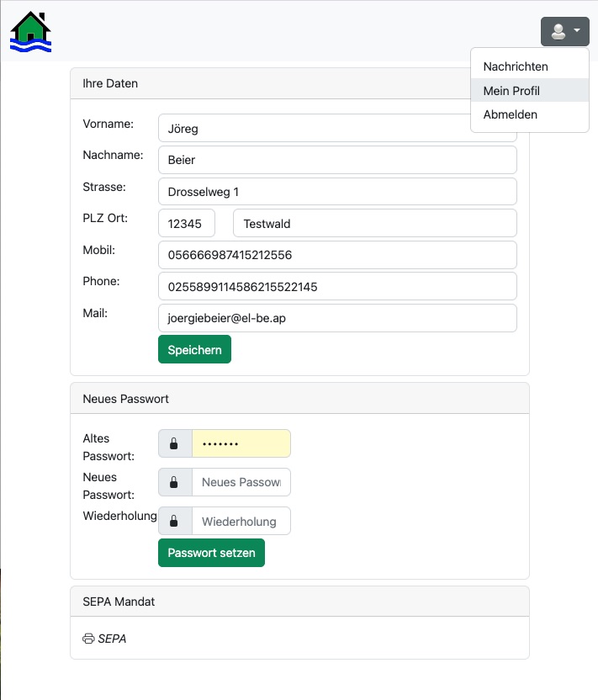Click the printer icon next to SEPA

(x=88, y=639)
